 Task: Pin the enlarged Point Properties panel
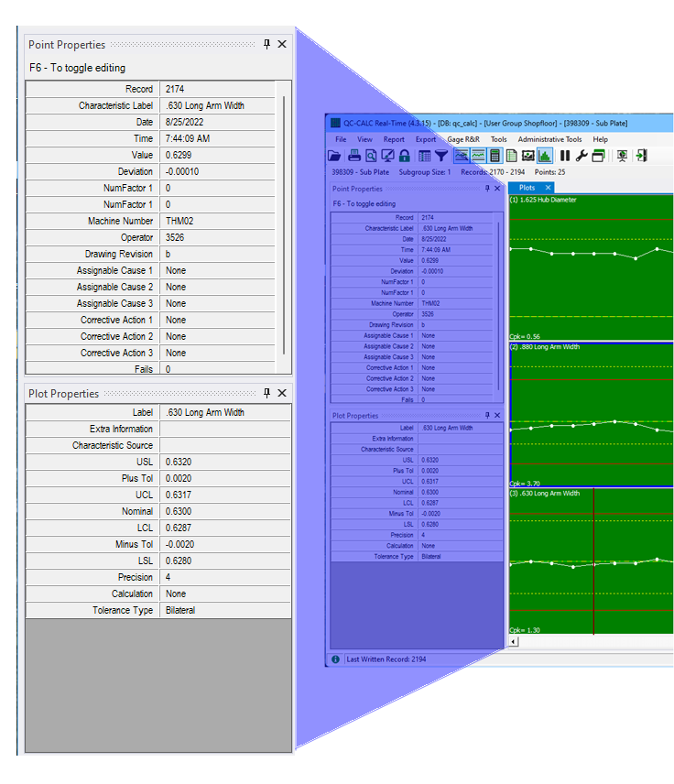(x=267, y=44)
